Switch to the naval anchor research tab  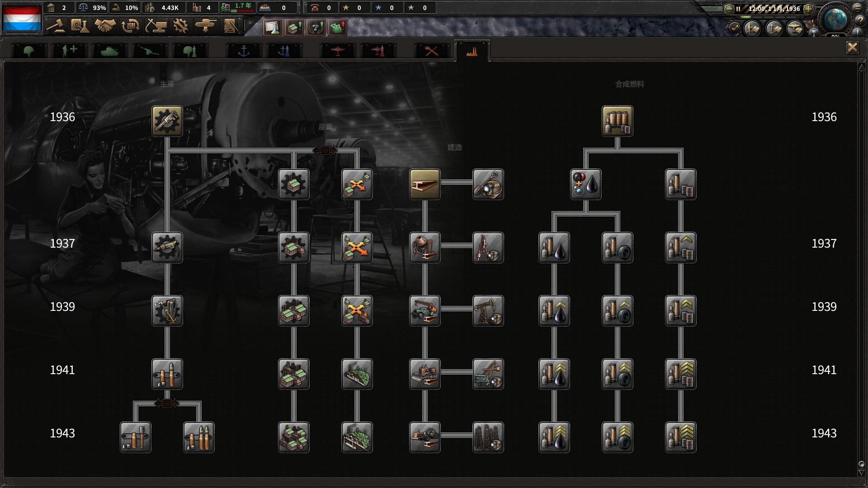pyautogui.click(x=243, y=51)
